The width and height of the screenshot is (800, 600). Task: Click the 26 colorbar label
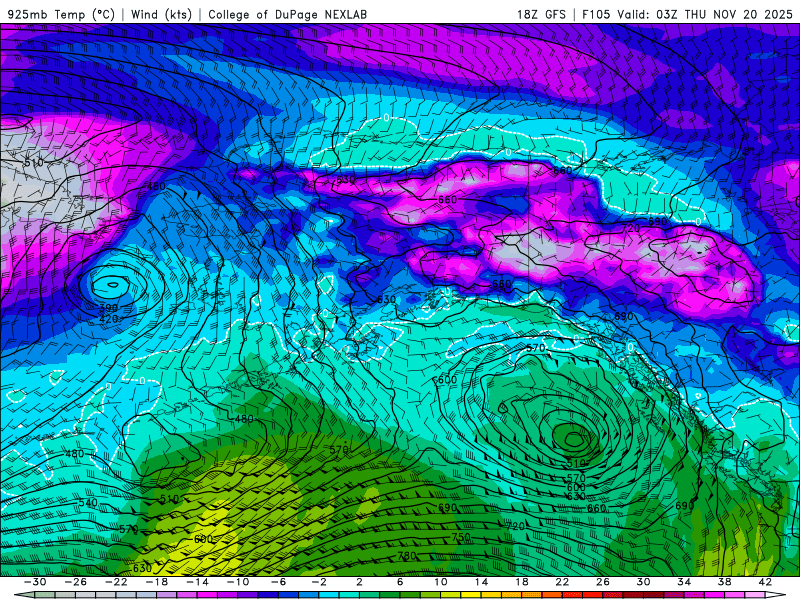click(x=603, y=582)
